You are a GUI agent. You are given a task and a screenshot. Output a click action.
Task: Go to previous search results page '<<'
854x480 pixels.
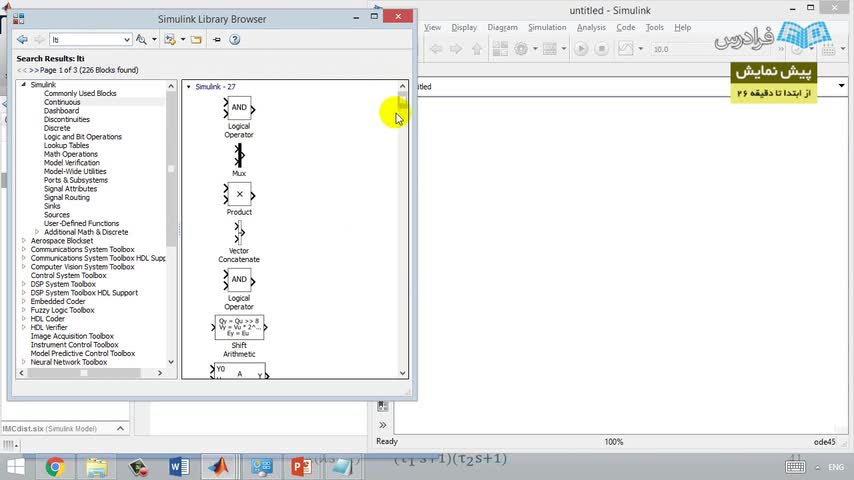pyautogui.click(x=22, y=70)
